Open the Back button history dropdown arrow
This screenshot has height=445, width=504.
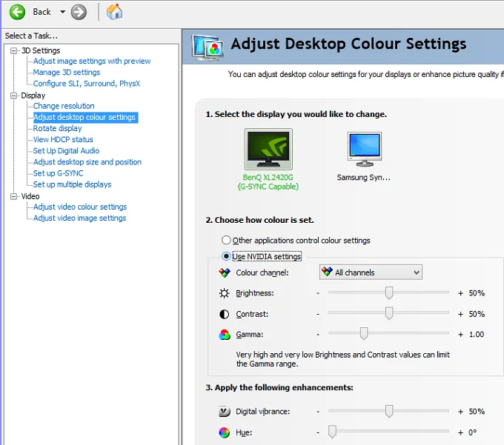click(x=62, y=12)
